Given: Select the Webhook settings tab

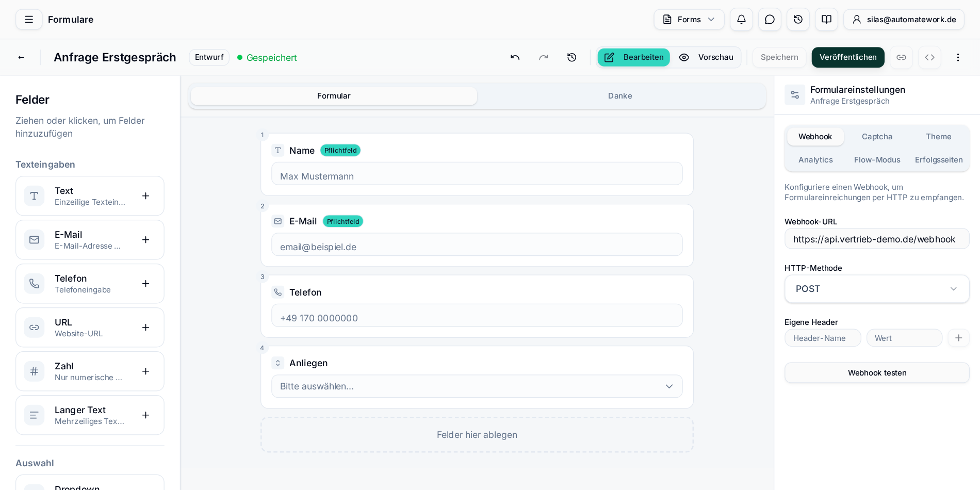Looking at the screenshot, I should [815, 137].
